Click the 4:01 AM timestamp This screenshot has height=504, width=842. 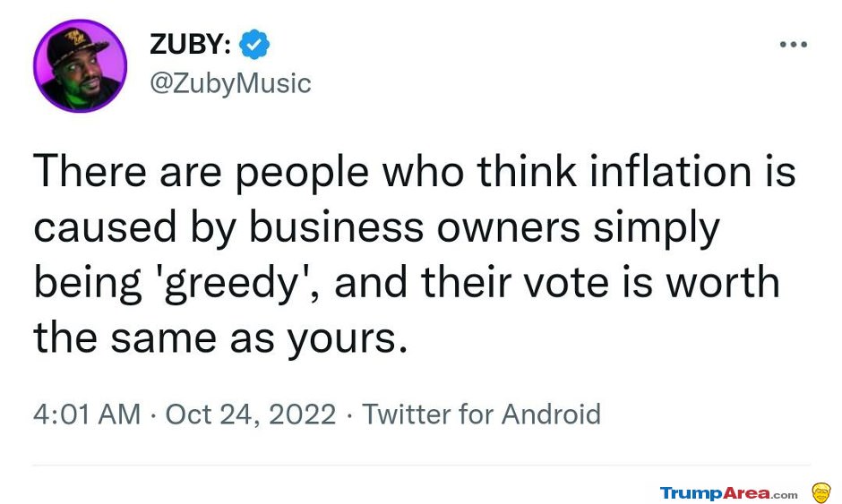tap(87, 414)
